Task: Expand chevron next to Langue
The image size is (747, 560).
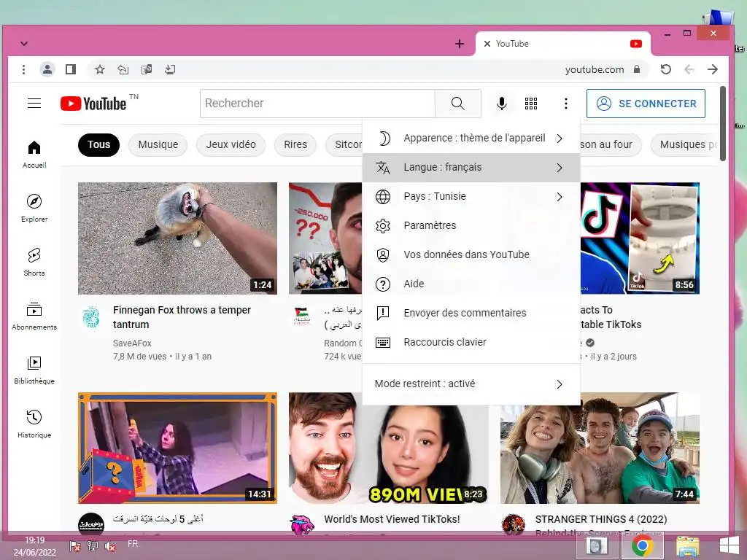Action: coord(560,168)
